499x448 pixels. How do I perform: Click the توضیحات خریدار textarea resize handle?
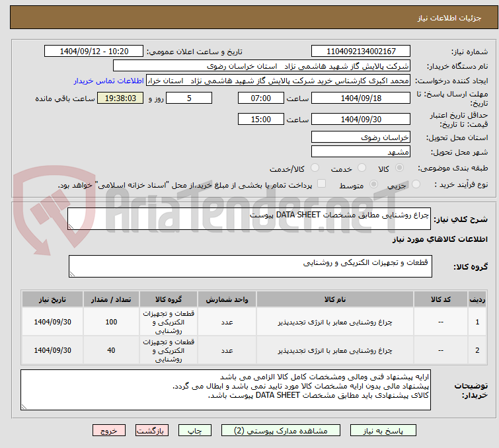[24, 407]
